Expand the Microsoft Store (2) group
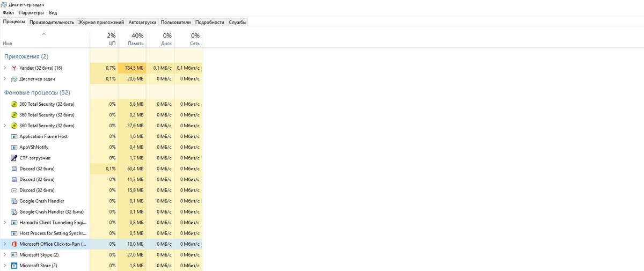Image resolution: width=644 pixels, height=271 pixels. pos(5,265)
